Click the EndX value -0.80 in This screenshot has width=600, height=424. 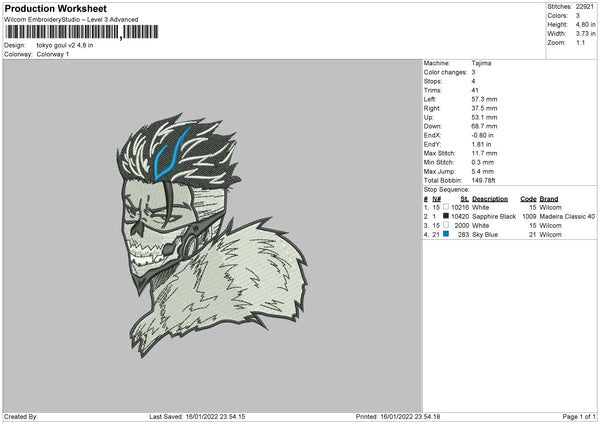pos(482,135)
